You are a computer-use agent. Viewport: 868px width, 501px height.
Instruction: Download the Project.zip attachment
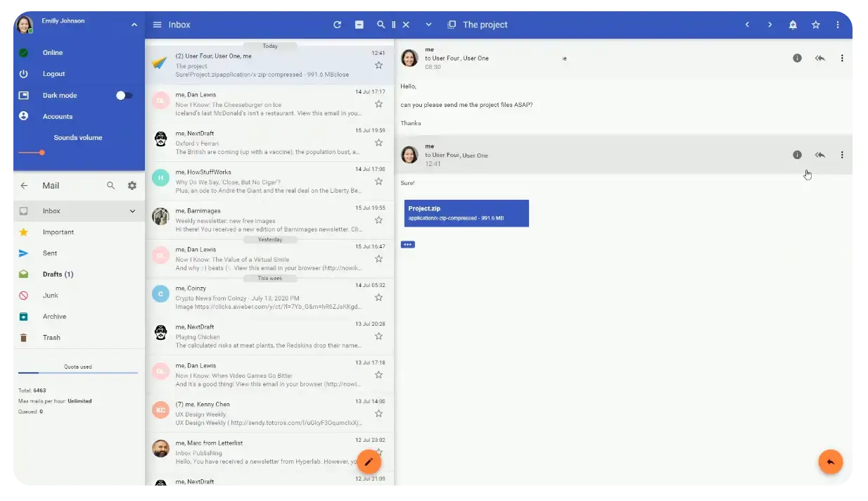(x=466, y=213)
